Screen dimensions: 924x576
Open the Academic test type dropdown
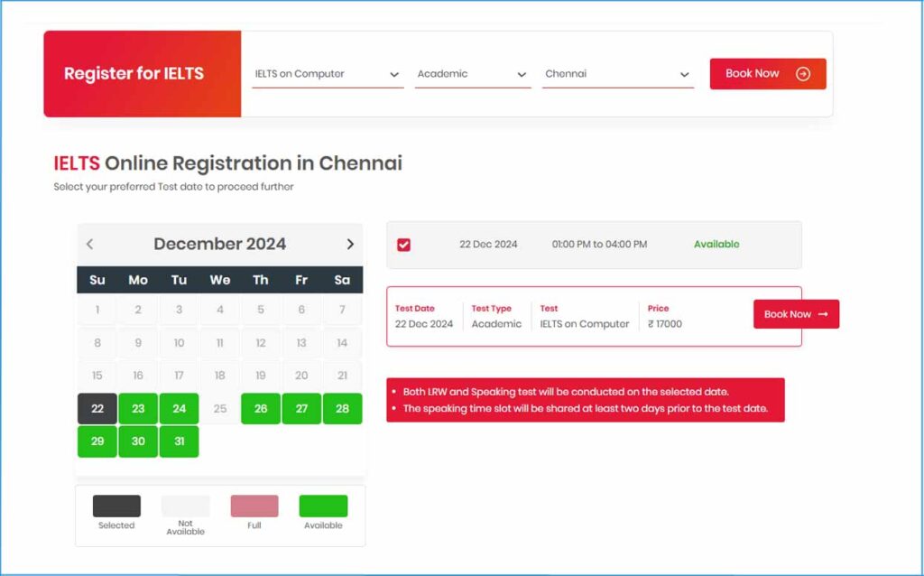(x=473, y=74)
